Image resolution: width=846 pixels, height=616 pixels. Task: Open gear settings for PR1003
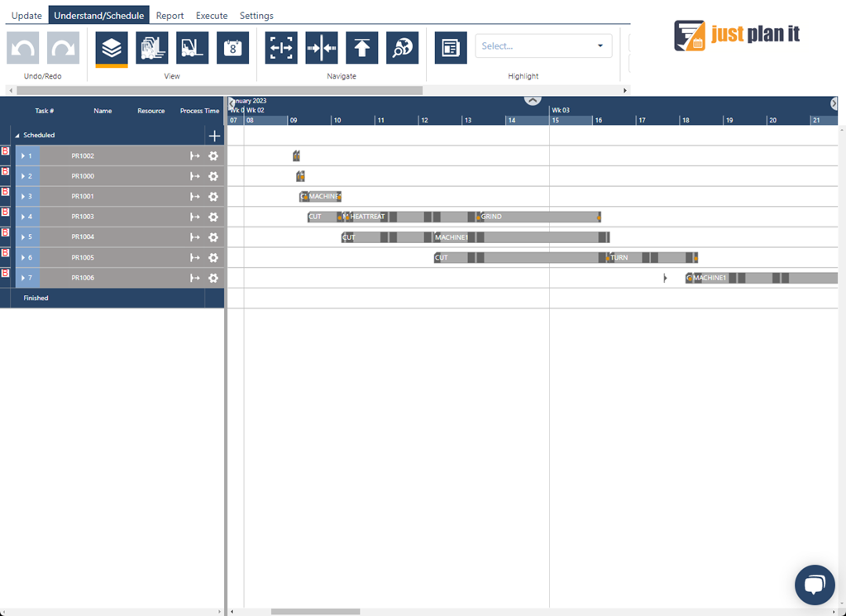click(213, 217)
